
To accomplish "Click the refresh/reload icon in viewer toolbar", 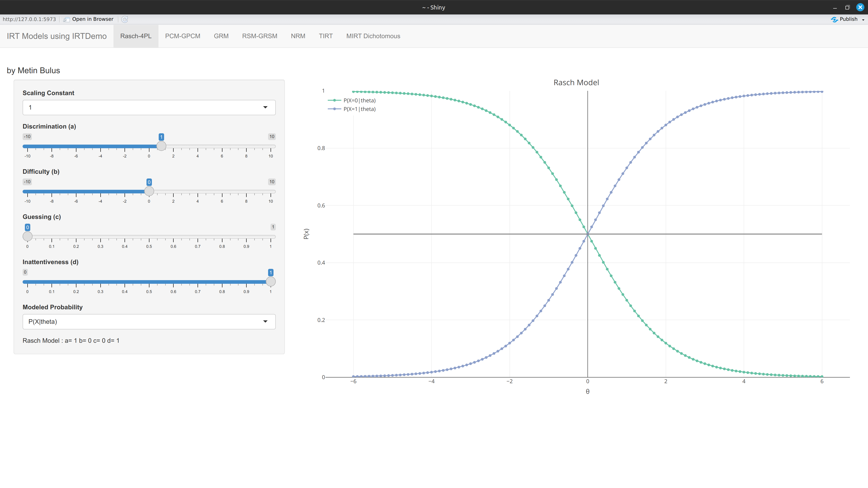I will (125, 19).
